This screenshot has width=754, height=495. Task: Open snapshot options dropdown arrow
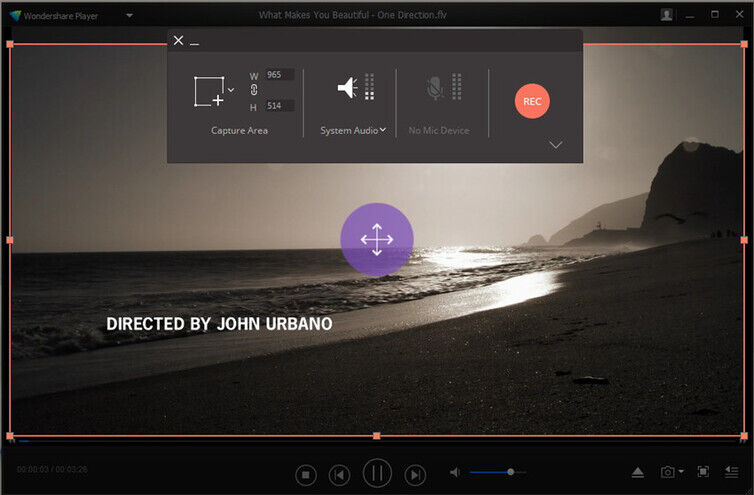681,471
